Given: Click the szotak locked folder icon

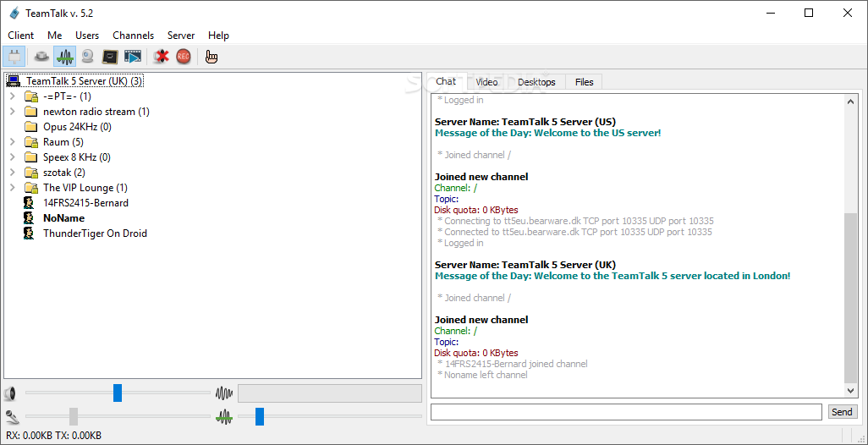Looking at the screenshot, I should pos(31,173).
